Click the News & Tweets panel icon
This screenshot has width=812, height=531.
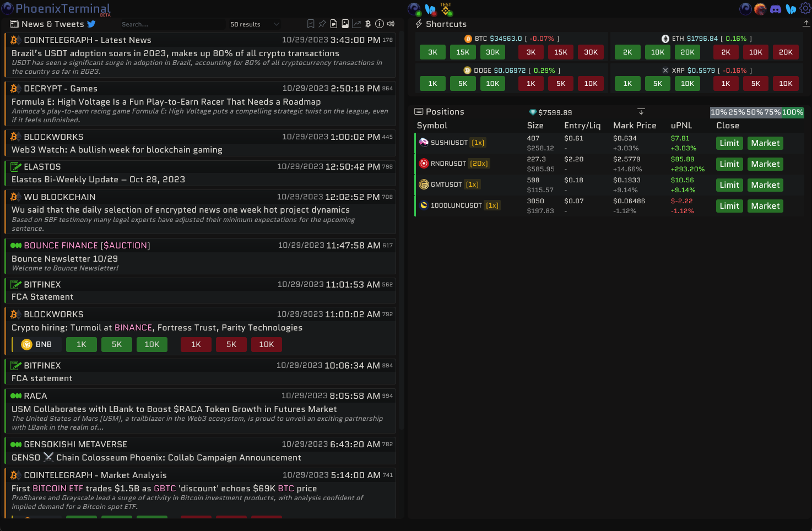(x=14, y=24)
